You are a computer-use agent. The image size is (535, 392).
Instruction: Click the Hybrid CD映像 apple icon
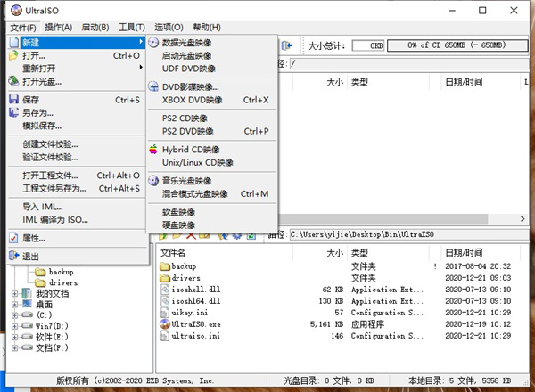[153, 150]
